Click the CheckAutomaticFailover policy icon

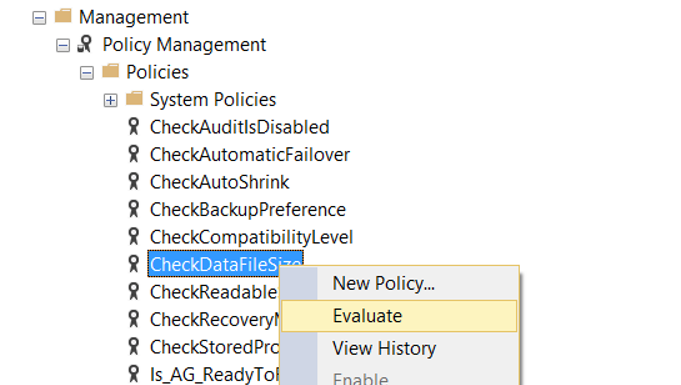click(134, 154)
